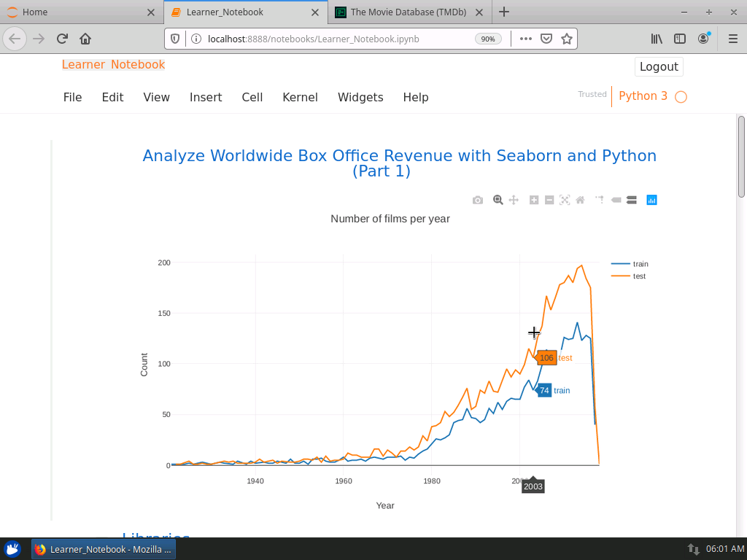Select the Pan tool in chart modebar
747x560 pixels.
point(514,200)
